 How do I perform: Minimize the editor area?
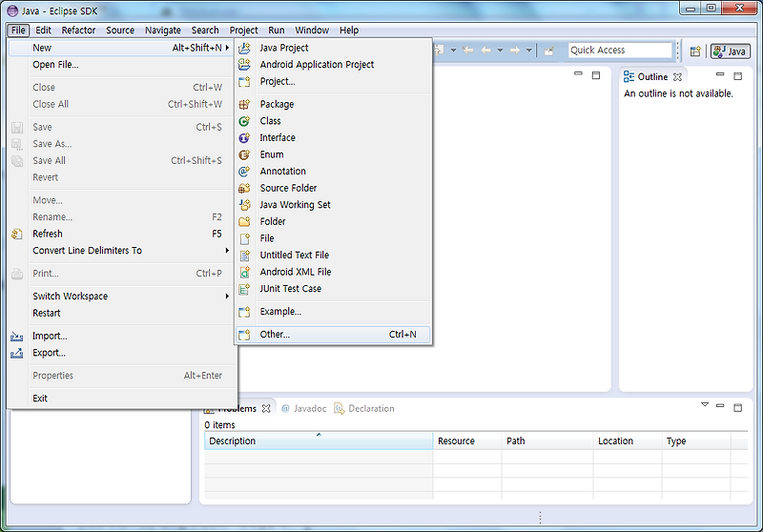click(578, 73)
